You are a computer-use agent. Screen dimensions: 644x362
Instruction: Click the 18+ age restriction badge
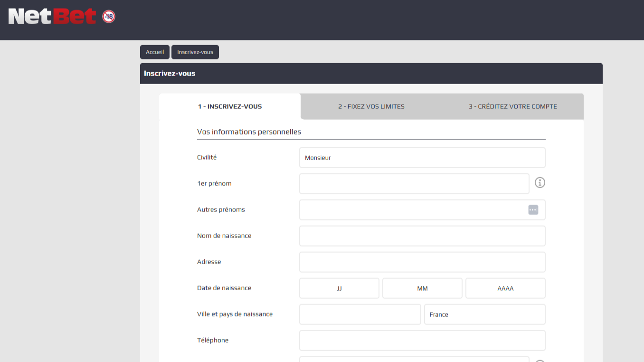click(x=109, y=17)
